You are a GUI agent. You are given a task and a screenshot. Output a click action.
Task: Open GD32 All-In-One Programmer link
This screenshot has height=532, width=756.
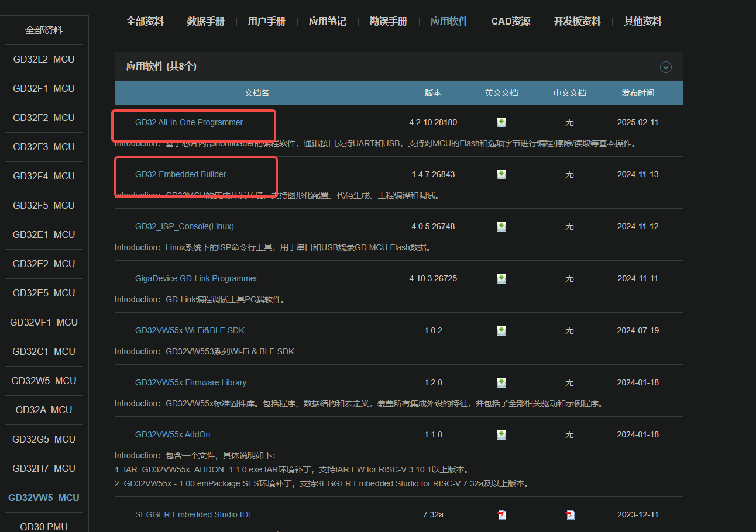click(x=189, y=123)
